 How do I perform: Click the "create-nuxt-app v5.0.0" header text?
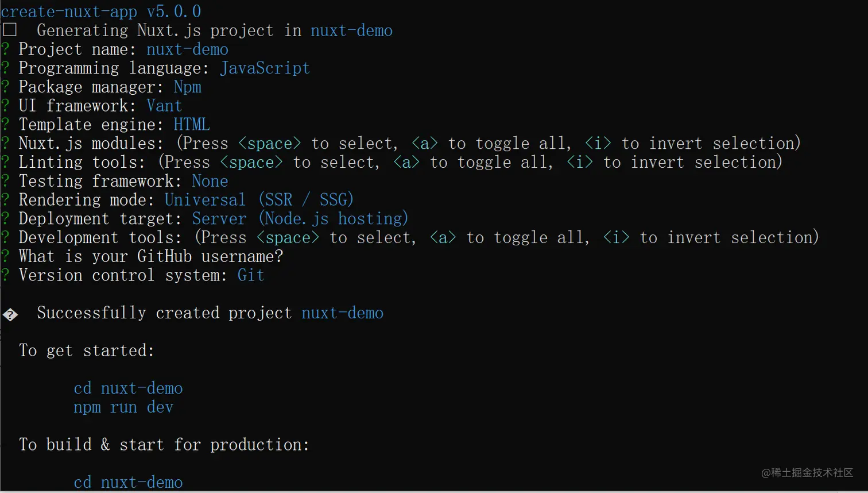click(x=101, y=11)
